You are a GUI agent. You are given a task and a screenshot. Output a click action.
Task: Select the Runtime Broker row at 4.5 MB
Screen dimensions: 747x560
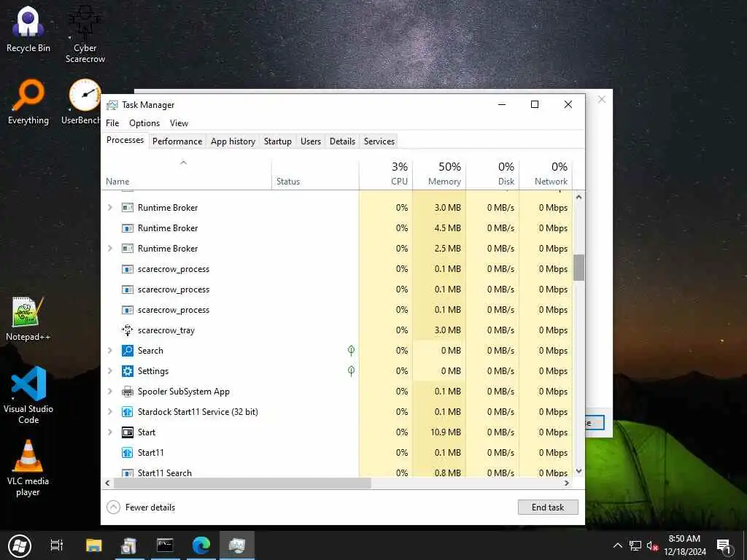(x=337, y=228)
